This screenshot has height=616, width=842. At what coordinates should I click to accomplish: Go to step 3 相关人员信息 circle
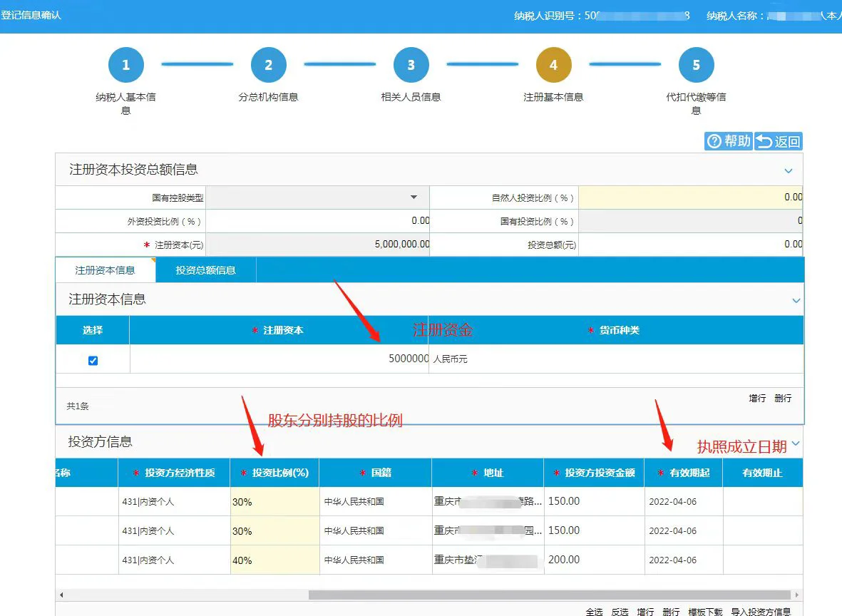[411, 66]
